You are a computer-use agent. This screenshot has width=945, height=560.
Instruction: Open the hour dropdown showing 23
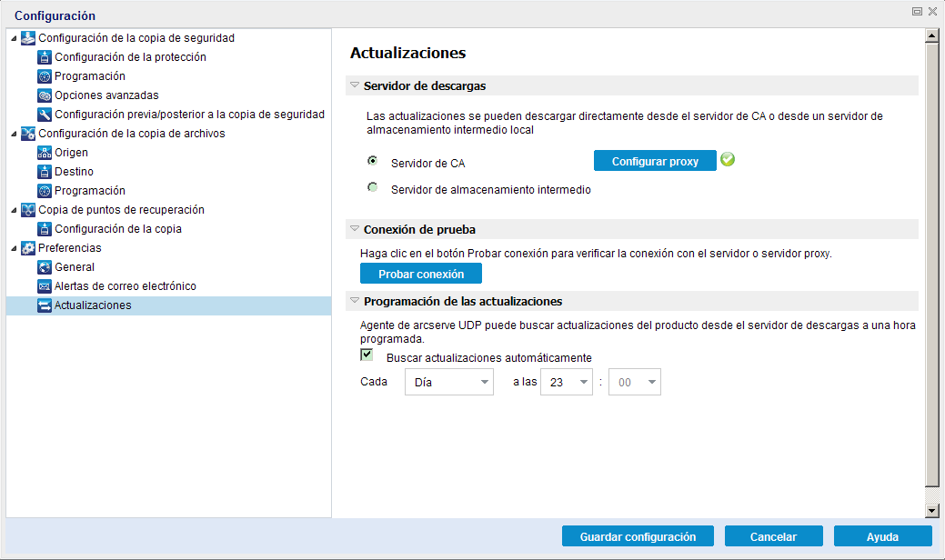pyautogui.click(x=566, y=383)
